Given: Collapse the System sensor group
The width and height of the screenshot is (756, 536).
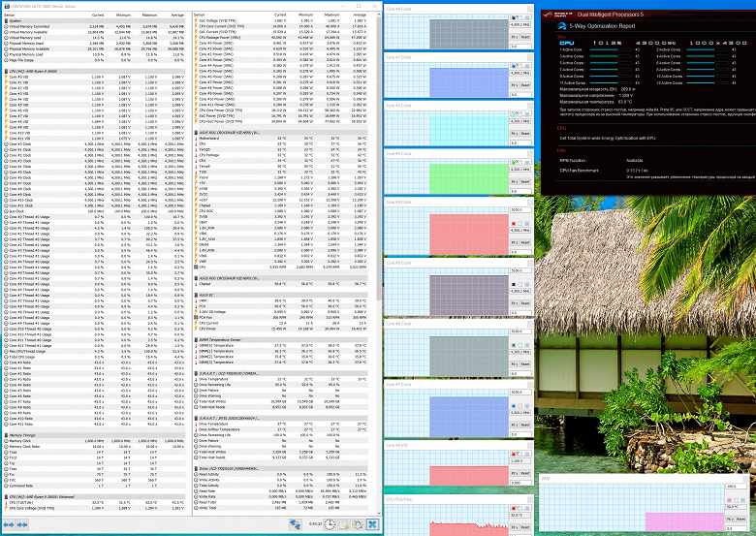Looking at the screenshot, I should (6, 20).
